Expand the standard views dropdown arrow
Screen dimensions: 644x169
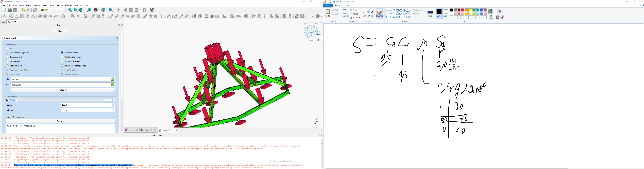[84, 10]
